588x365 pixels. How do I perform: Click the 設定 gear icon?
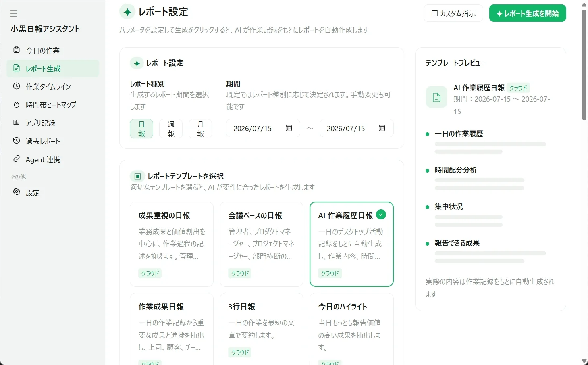click(x=17, y=192)
